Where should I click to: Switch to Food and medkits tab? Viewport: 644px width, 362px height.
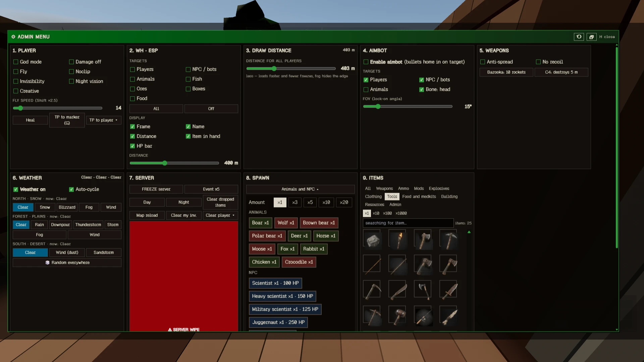click(419, 196)
